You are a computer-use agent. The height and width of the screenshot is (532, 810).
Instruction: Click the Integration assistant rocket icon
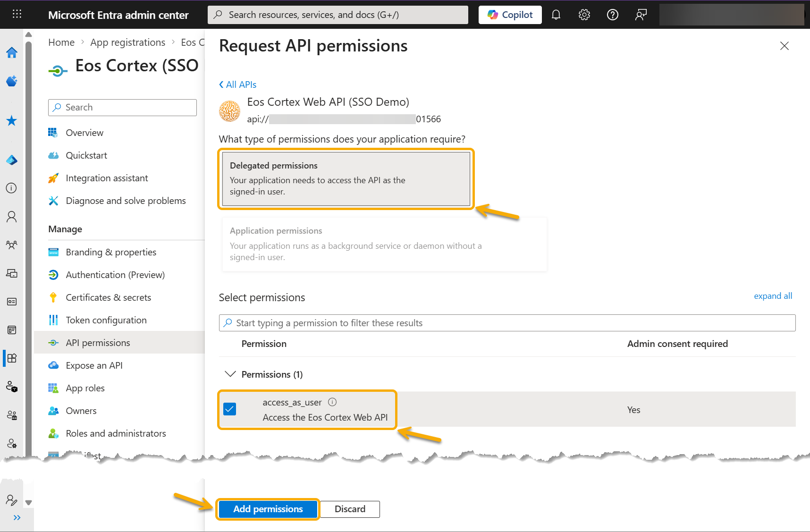click(53, 178)
